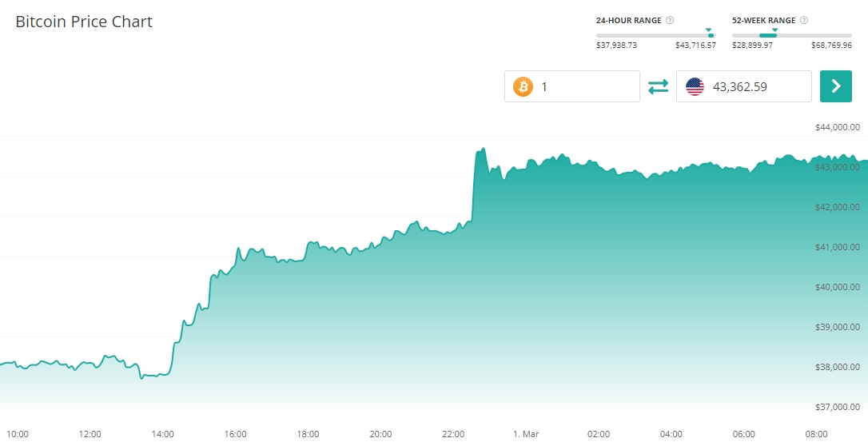Click the 24-HOUR RANGE label text
The height and width of the screenshot is (446, 868).
click(629, 20)
